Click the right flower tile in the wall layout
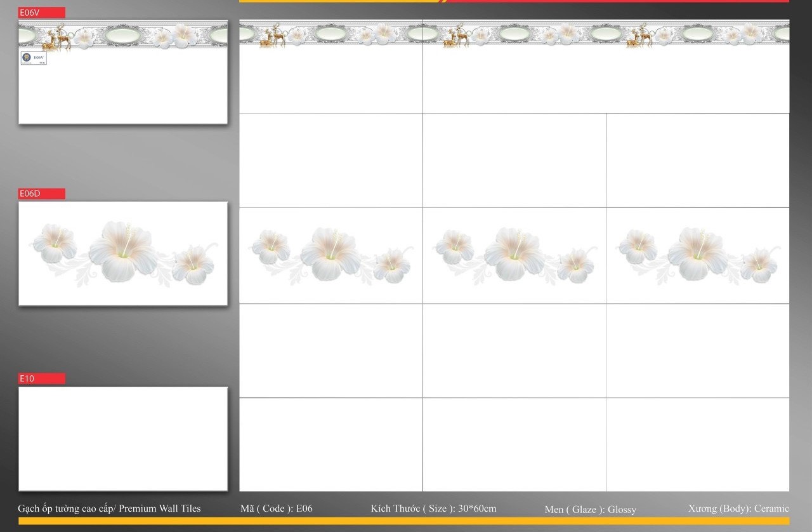The height and width of the screenshot is (532, 812). 697,255
